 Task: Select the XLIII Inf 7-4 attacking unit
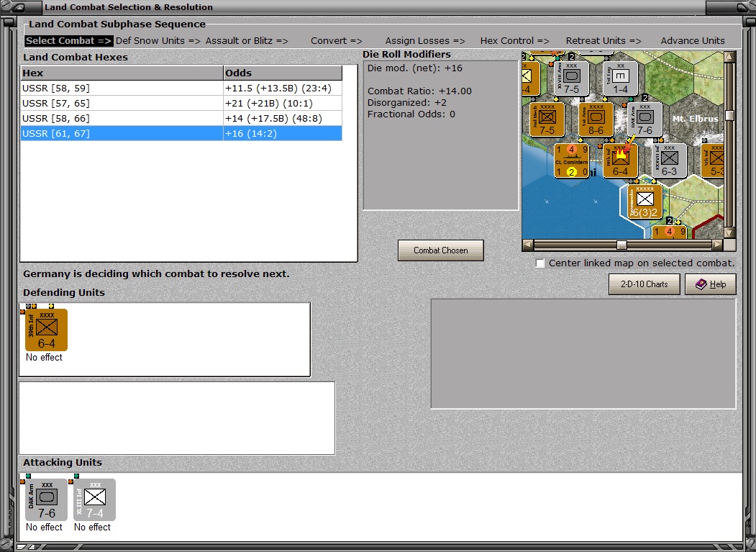tap(94, 499)
